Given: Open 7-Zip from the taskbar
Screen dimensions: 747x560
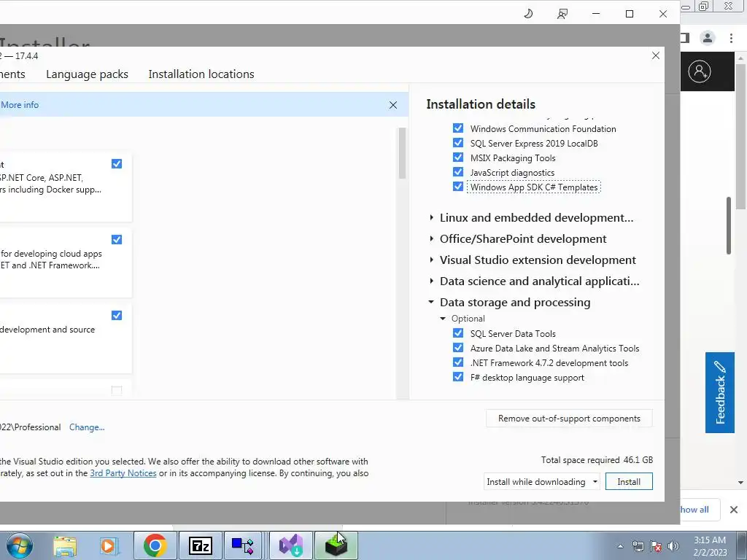Looking at the screenshot, I should 200,545.
